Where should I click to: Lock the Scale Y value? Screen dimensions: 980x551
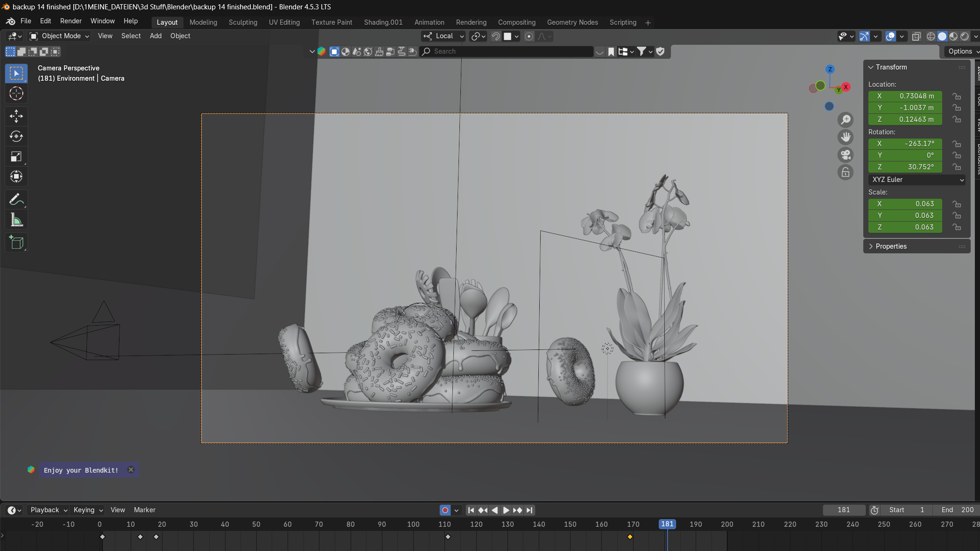pos(957,216)
